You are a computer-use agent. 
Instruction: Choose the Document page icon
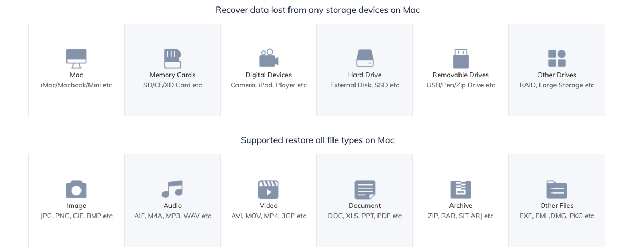coord(364,189)
